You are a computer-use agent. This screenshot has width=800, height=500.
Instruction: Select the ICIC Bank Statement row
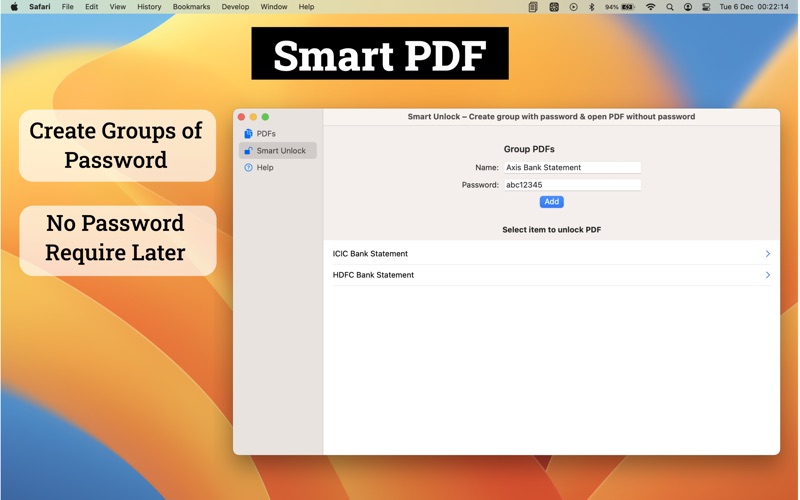[x=552, y=254]
